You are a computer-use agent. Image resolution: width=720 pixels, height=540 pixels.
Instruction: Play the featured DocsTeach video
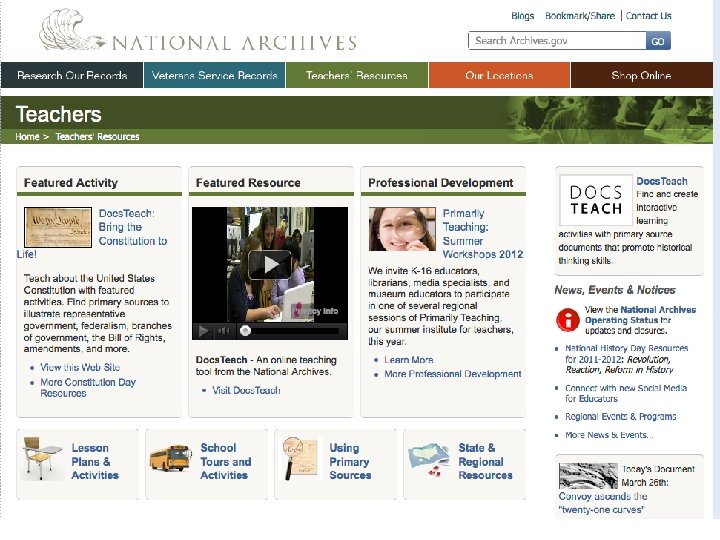tap(270, 264)
